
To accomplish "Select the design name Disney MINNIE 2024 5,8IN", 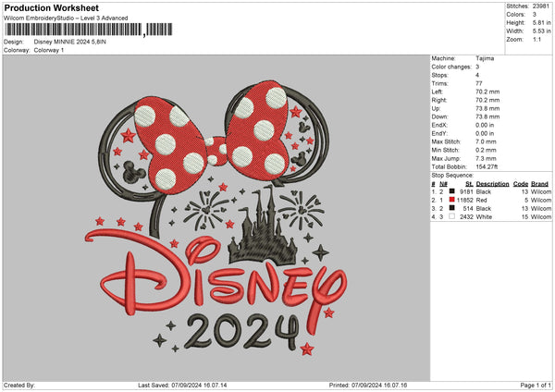I will tap(69, 42).
